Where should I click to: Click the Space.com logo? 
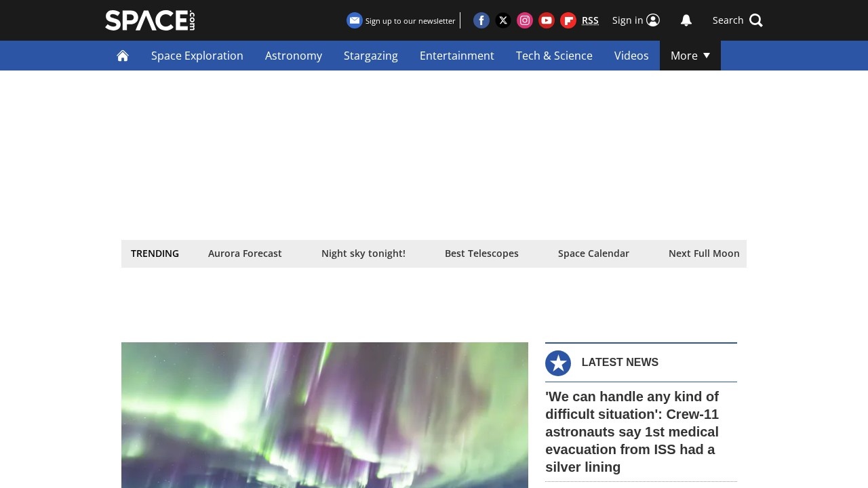coord(150,20)
